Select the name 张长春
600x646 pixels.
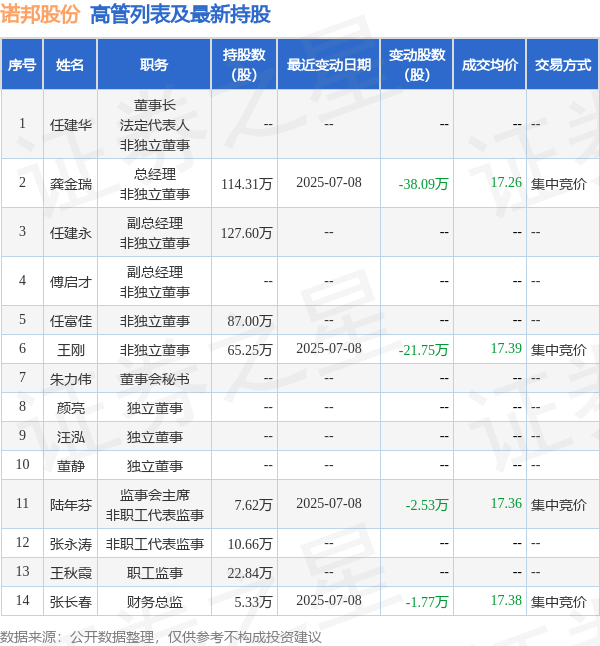tap(70, 602)
